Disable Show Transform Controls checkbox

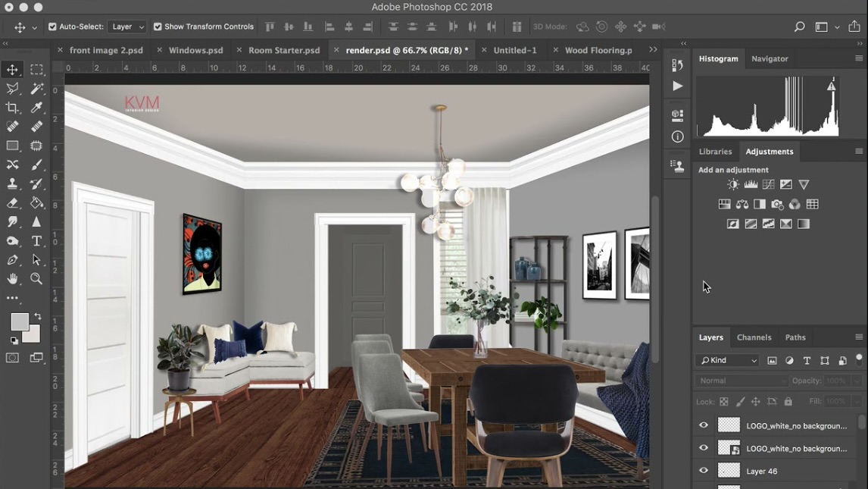158,27
